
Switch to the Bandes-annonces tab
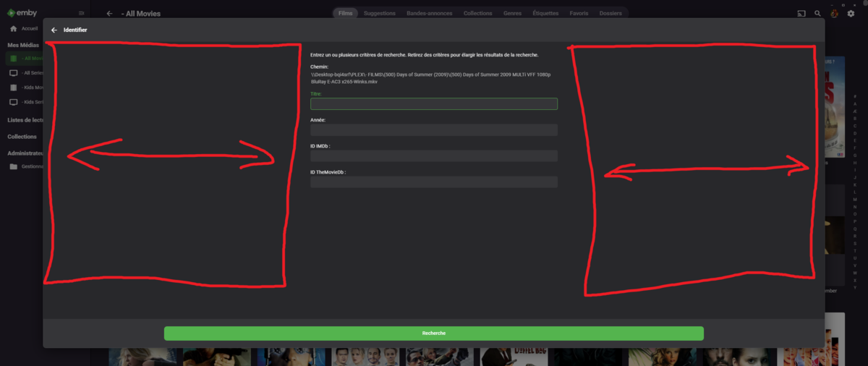(x=430, y=13)
